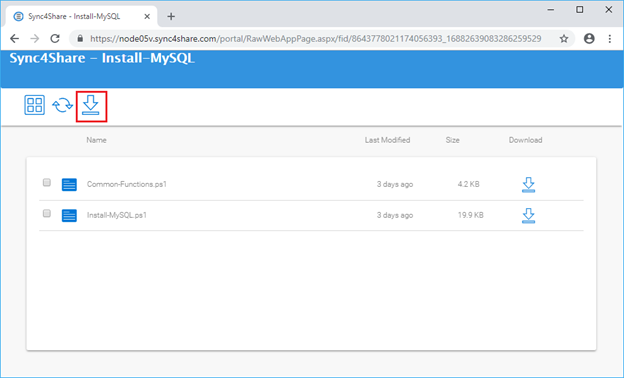Viewport: 624px width, 378px height.
Task: Bookmark this page with star icon
Action: pos(564,39)
